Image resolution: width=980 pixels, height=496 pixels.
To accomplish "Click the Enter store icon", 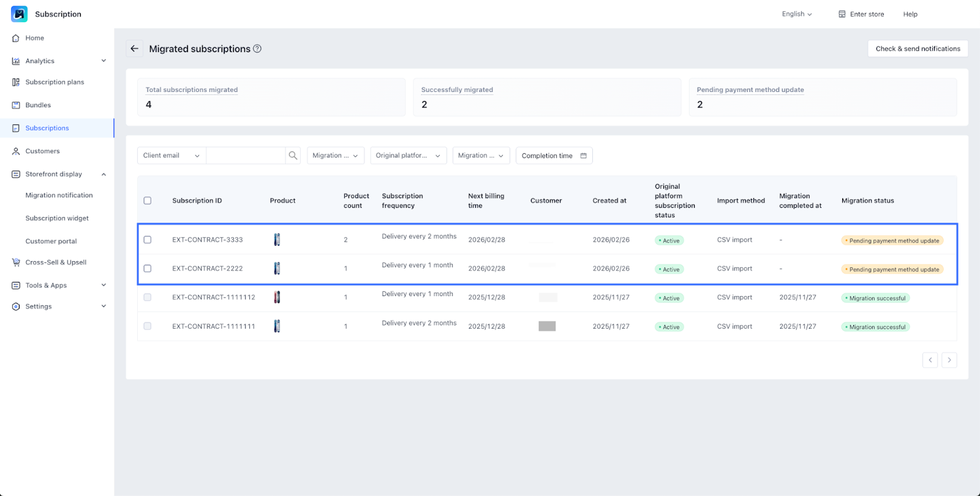I will coord(842,14).
